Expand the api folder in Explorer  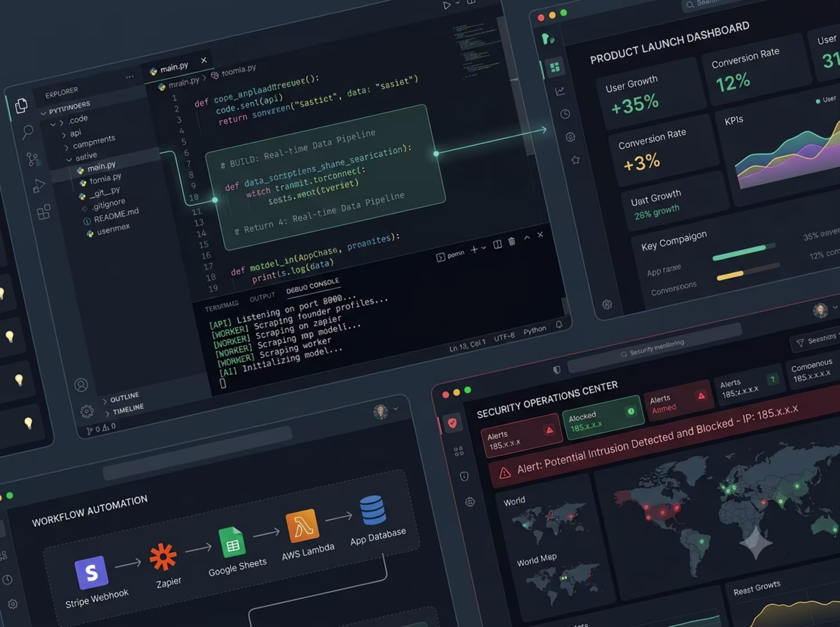[x=64, y=135]
